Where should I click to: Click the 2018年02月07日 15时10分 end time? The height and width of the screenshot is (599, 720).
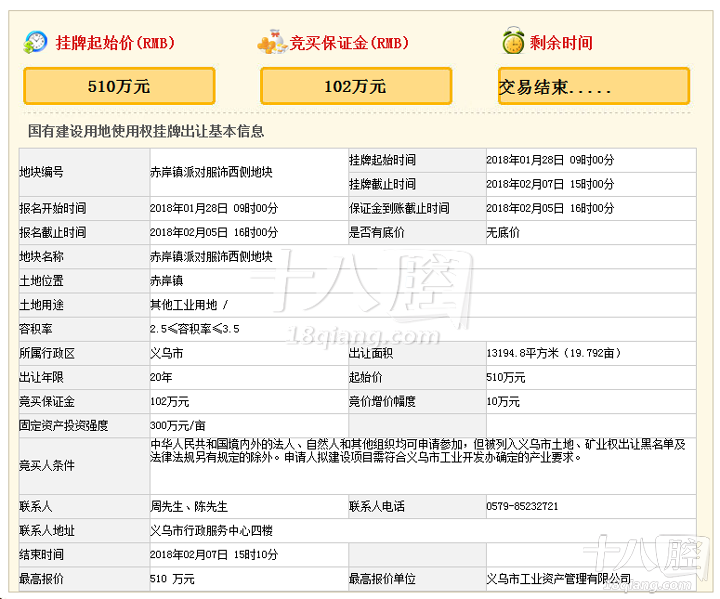pyautogui.click(x=214, y=554)
